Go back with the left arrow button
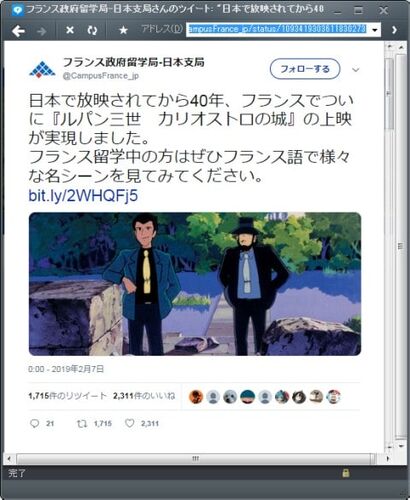410x500 pixels. tap(18, 31)
